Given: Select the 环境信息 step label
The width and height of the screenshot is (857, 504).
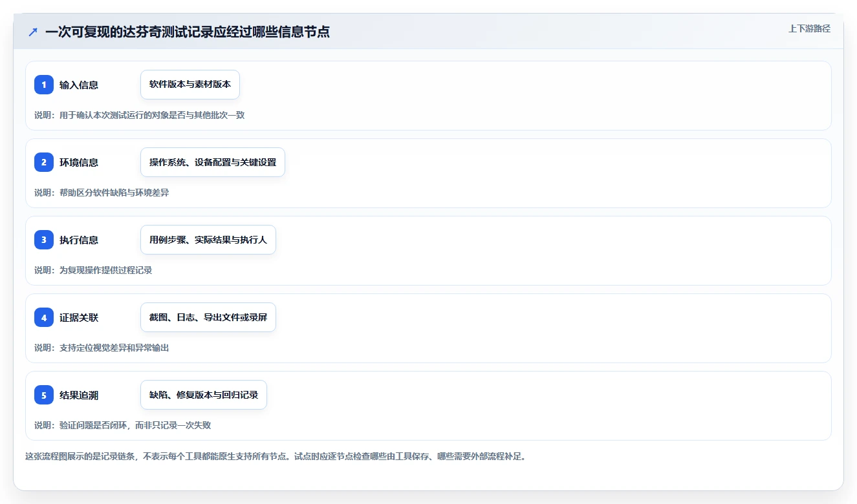Looking at the screenshot, I should click(79, 162).
